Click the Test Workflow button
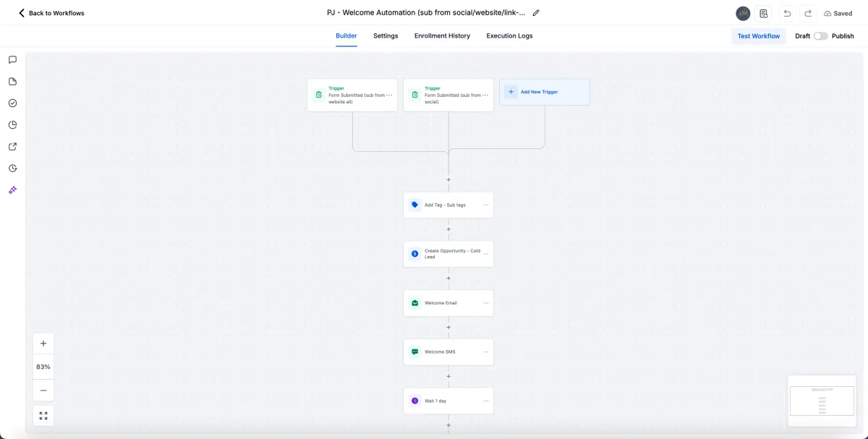This screenshot has width=868, height=439. coord(758,36)
